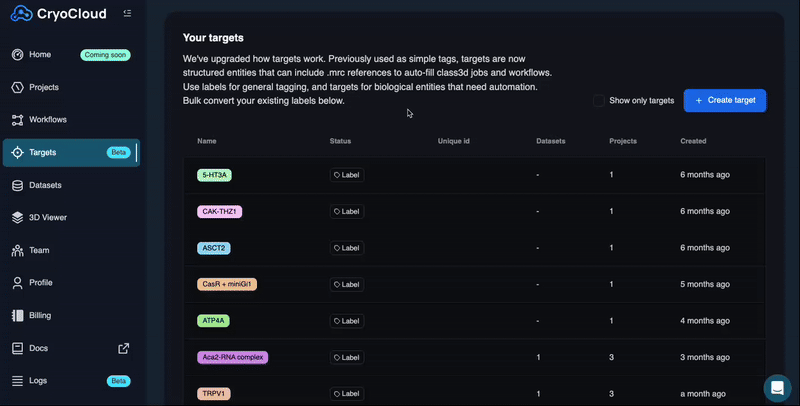The height and width of the screenshot is (406, 800).
Task: Click the plus icon in Create target
Action: click(x=698, y=101)
